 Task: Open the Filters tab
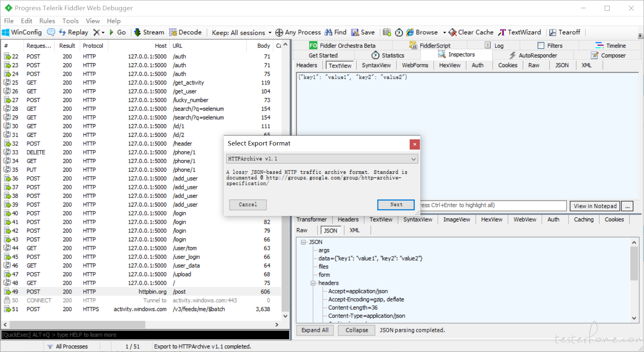point(550,45)
